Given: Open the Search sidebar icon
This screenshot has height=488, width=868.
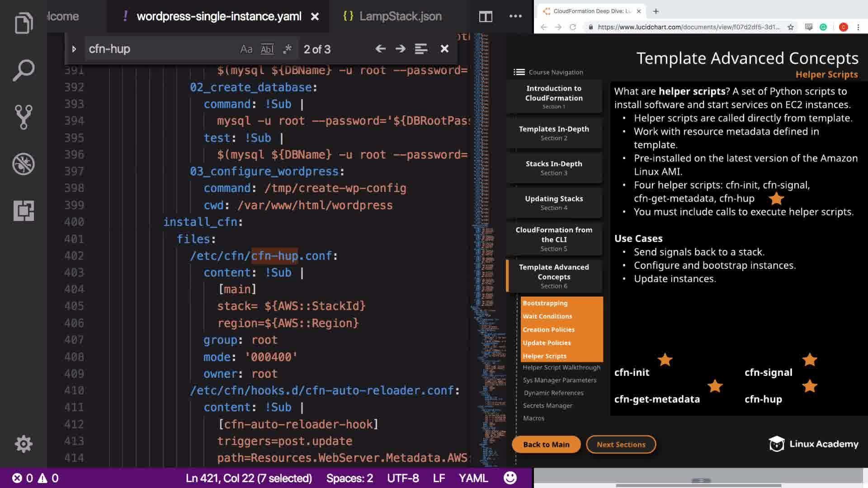Looking at the screenshot, I should (24, 70).
